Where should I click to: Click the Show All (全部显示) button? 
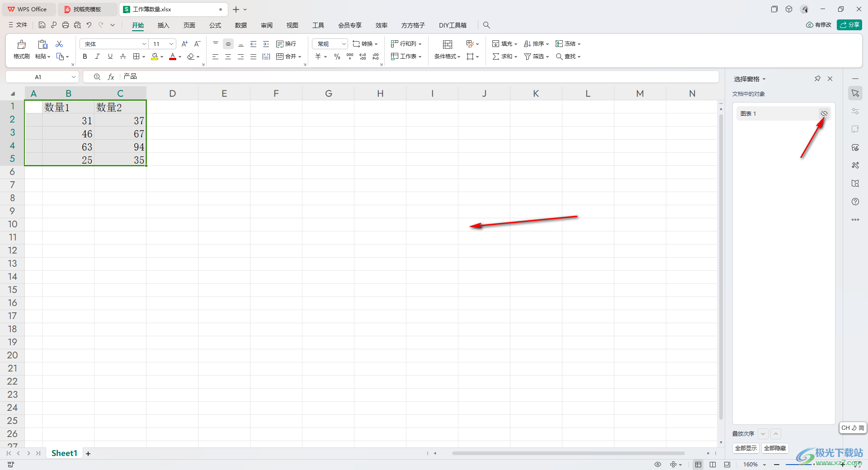coord(746,448)
